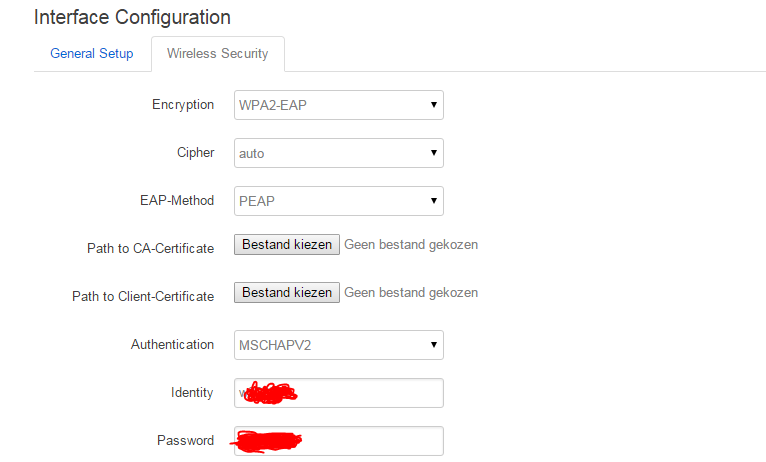The height and width of the screenshot is (462, 766).
Task: Click the Interface Configuration heading
Action: tap(132, 18)
